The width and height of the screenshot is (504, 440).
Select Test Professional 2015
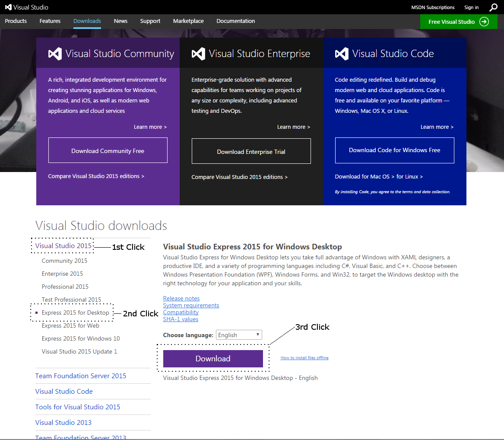[x=71, y=300]
